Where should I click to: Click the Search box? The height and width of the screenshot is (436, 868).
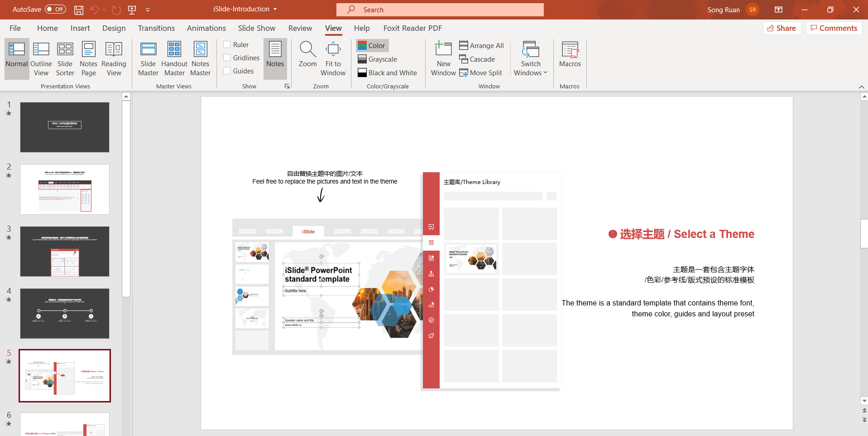tap(440, 10)
